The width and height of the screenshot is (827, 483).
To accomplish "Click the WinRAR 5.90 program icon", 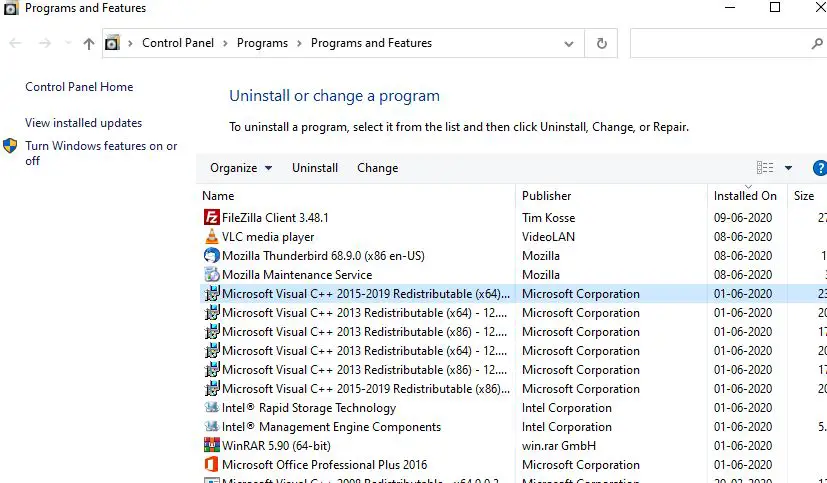I will (x=211, y=445).
